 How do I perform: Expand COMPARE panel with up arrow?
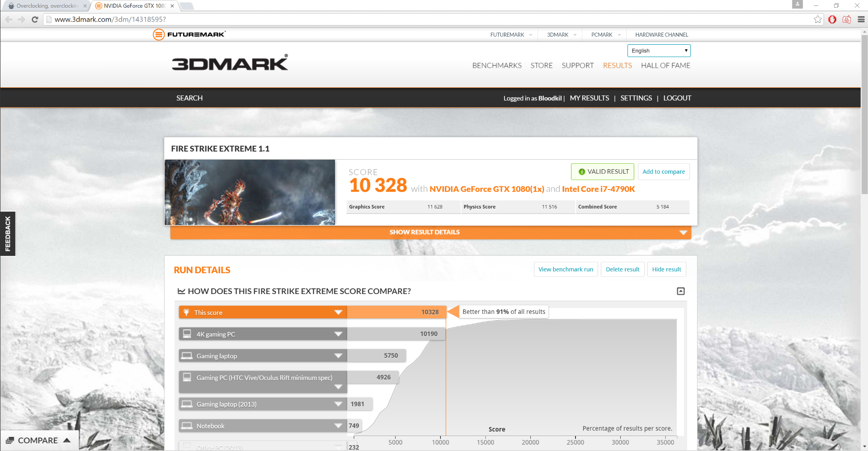click(67, 440)
